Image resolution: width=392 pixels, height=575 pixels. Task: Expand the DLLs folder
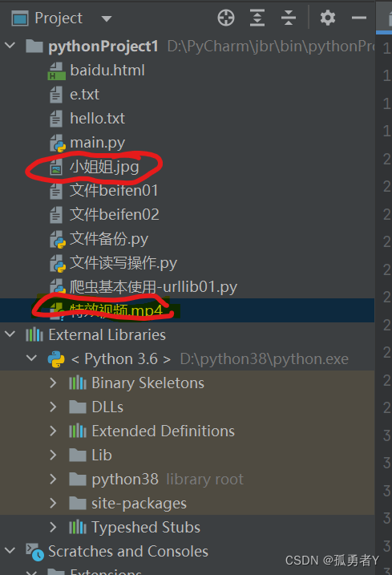coord(53,407)
